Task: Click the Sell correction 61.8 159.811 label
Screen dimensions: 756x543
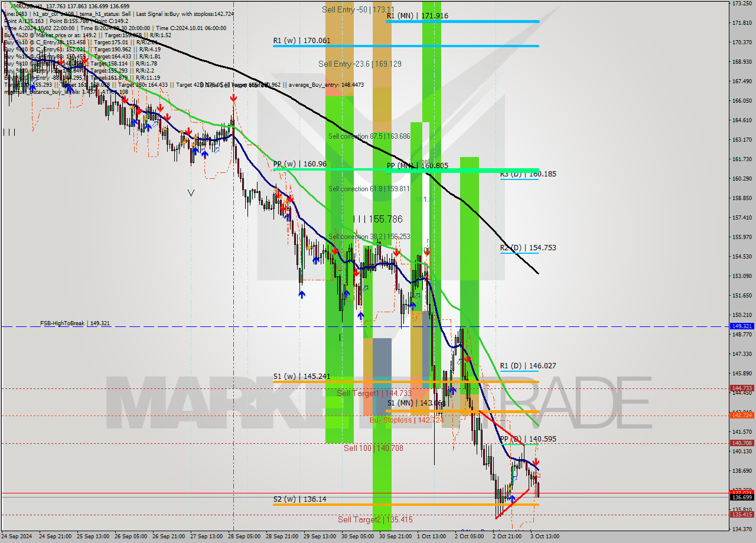Action: [x=369, y=189]
